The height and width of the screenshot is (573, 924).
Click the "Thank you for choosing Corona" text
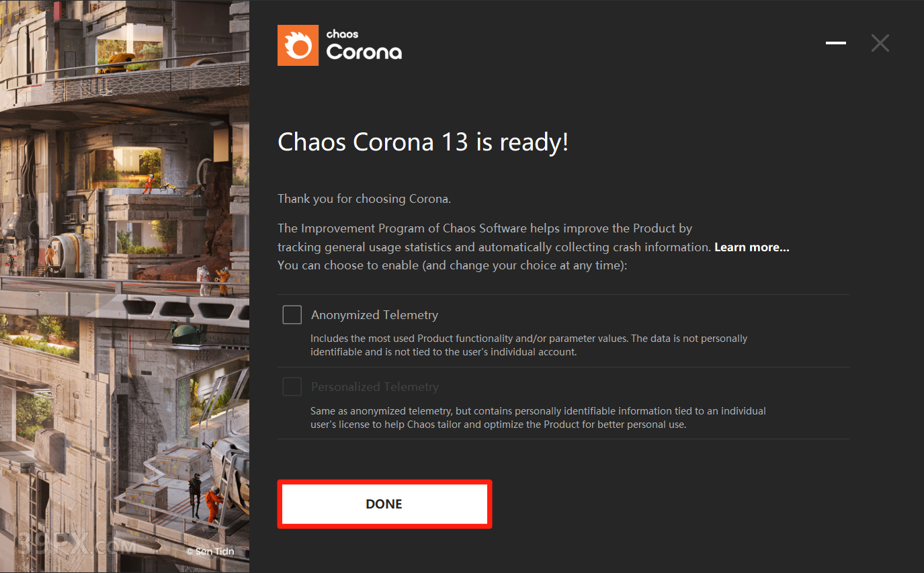[x=364, y=199]
